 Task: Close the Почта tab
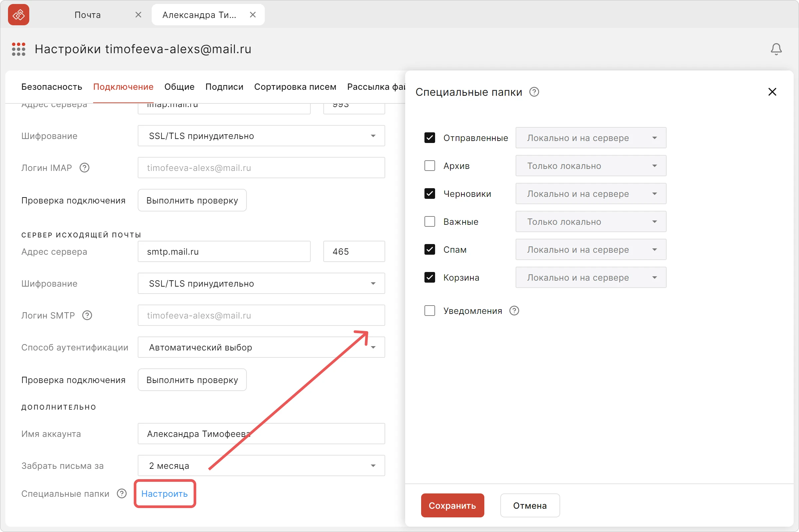138,15
